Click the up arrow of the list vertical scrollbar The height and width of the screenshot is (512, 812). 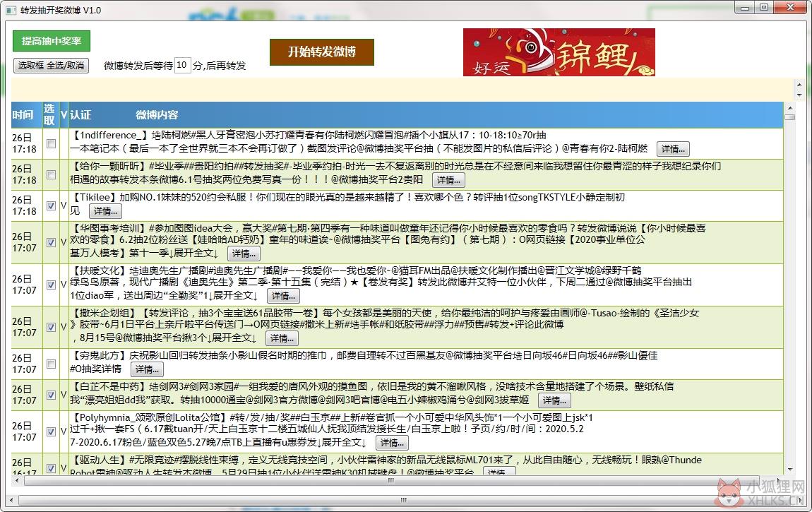coord(789,107)
